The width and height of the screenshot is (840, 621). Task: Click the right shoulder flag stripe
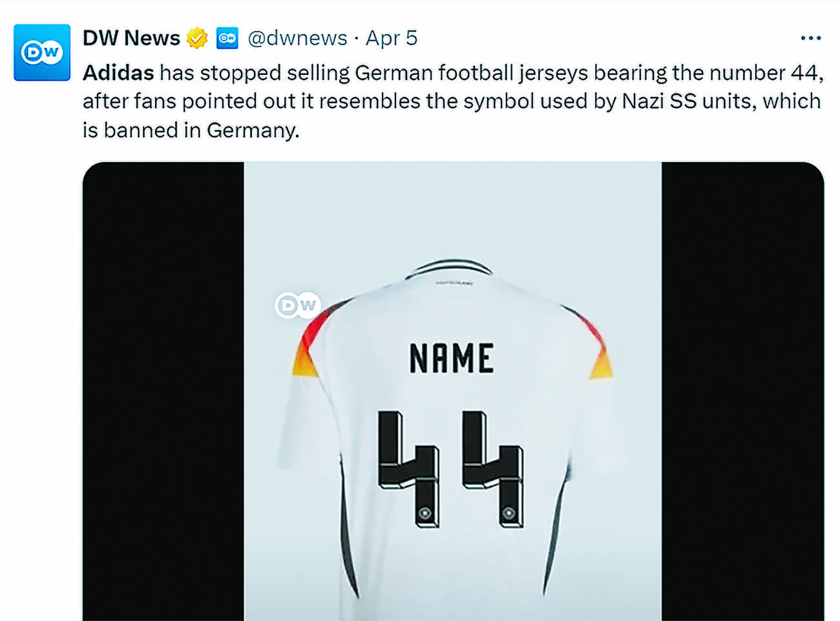[x=591, y=342]
